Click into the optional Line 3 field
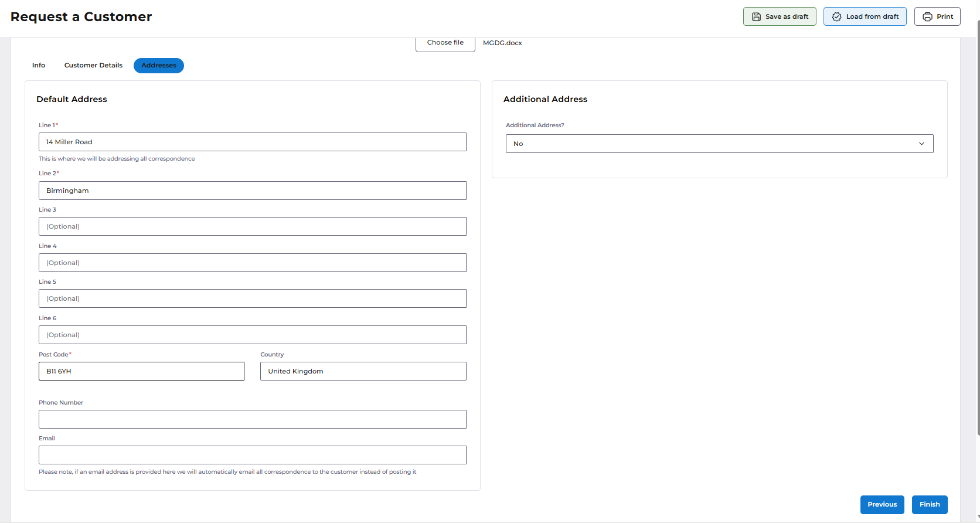Viewport: 980px width, 523px height. 253,226
